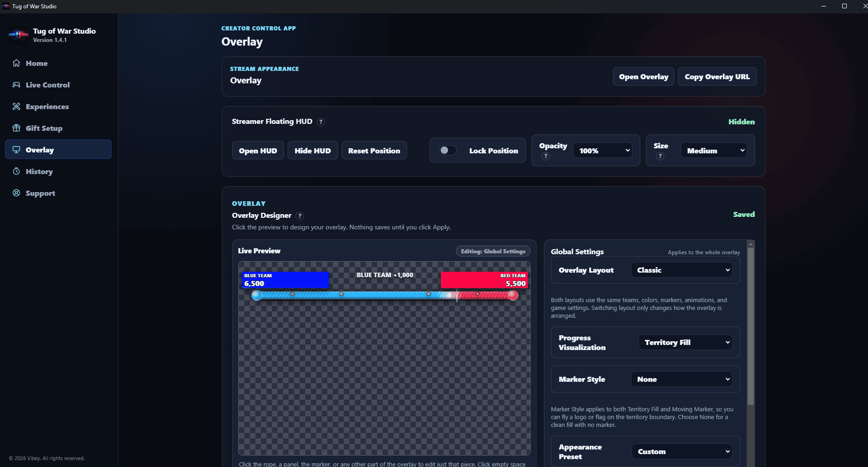Click the Tug of War Studio logo

(18, 35)
